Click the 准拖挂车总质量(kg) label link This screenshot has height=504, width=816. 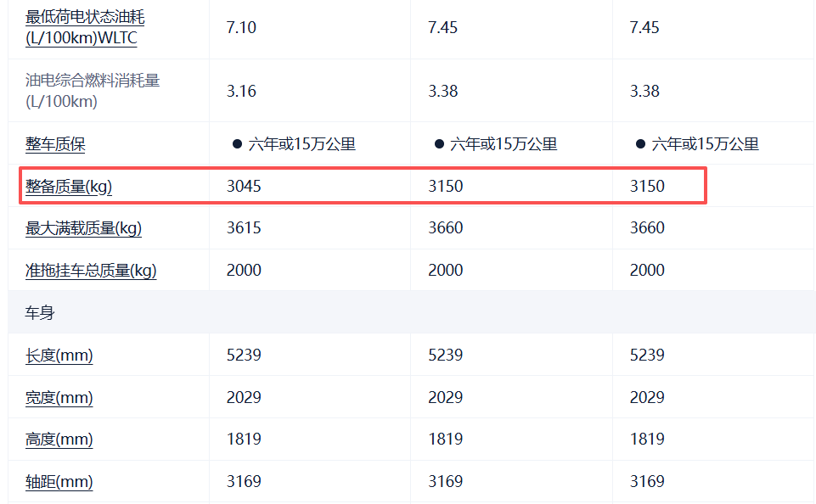(91, 271)
